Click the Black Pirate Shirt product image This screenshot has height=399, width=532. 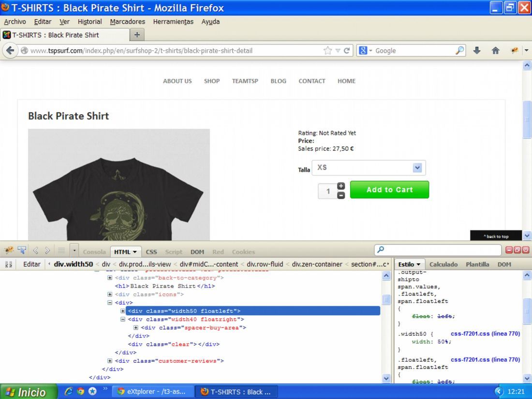(119, 185)
